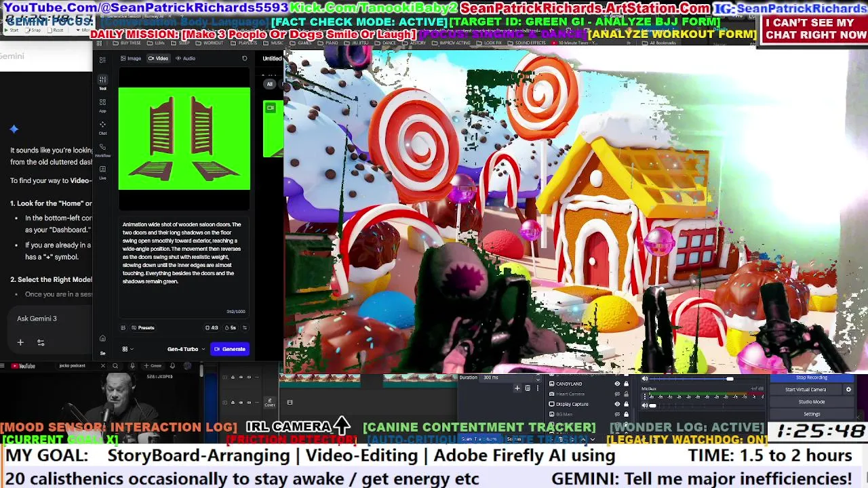Change the 5s duration option
Image resolution: width=868 pixels, height=488 pixels.
pyautogui.click(x=231, y=328)
